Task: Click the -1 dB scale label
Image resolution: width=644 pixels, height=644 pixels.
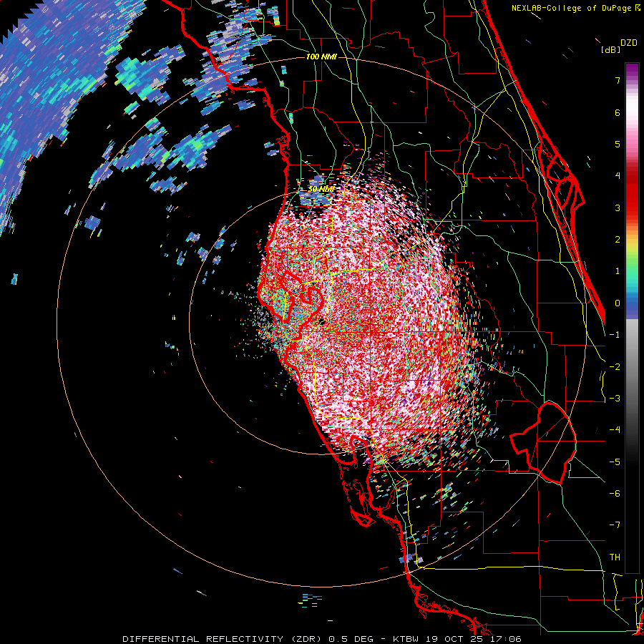Action: pos(615,335)
